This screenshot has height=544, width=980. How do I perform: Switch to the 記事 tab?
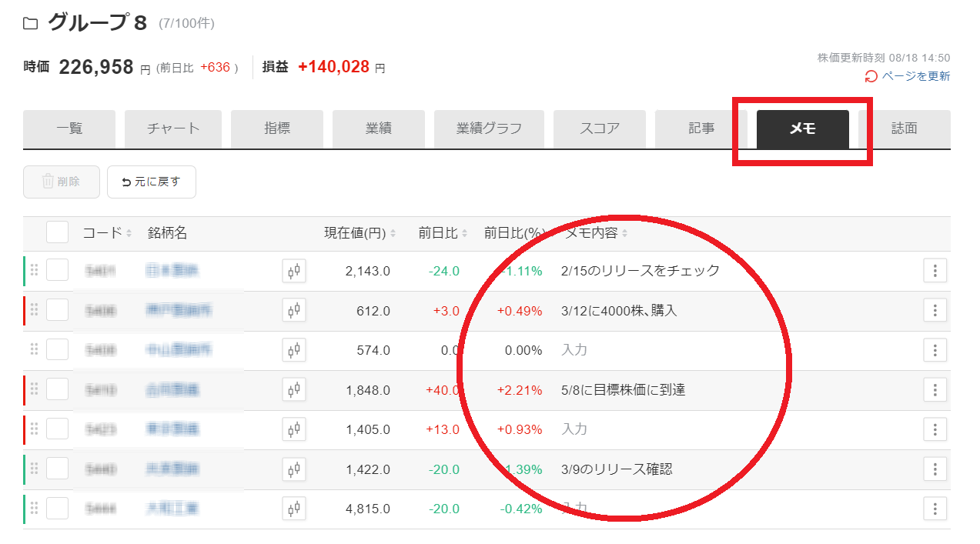(x=701, y=129)
